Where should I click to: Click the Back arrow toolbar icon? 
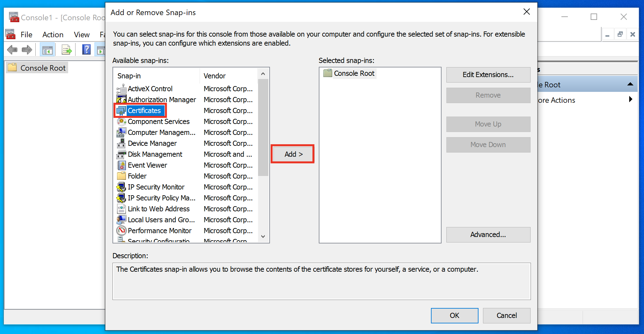[x=12, y=50]
